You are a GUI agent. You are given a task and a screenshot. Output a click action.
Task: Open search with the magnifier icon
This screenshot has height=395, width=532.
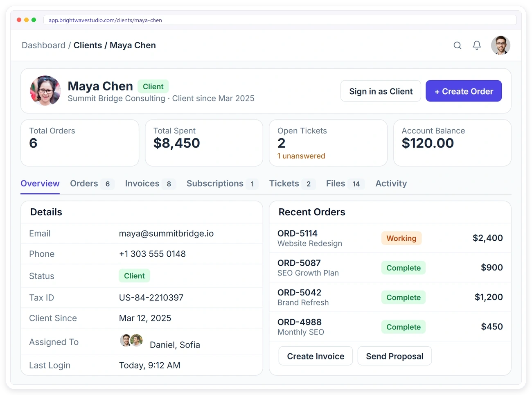click(x=457, y=45)
